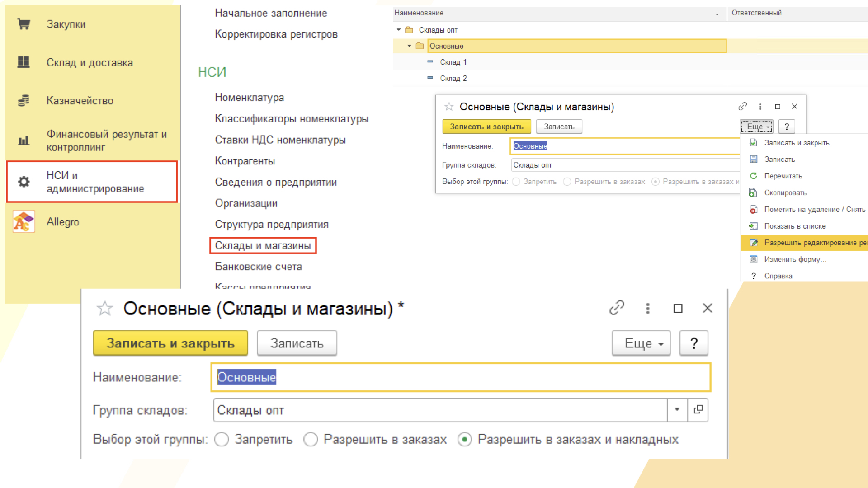Click the Allegro app icon

(x=24, y=222)
